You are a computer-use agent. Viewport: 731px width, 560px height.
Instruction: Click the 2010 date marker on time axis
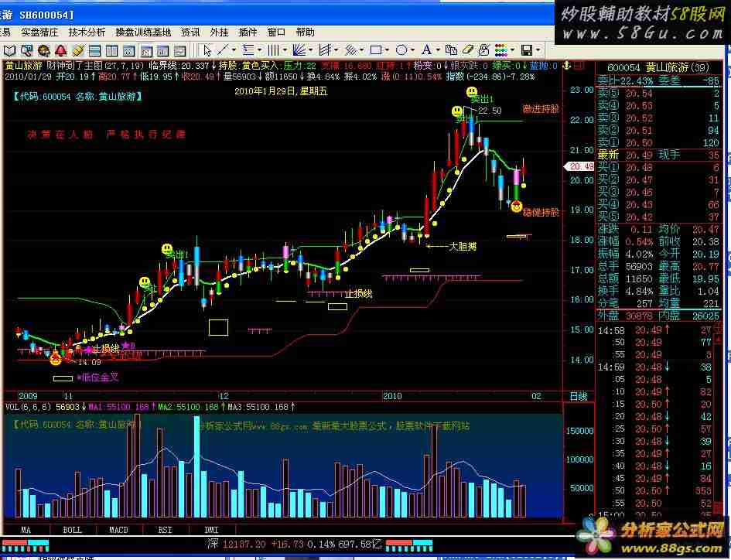pos(392,396)
